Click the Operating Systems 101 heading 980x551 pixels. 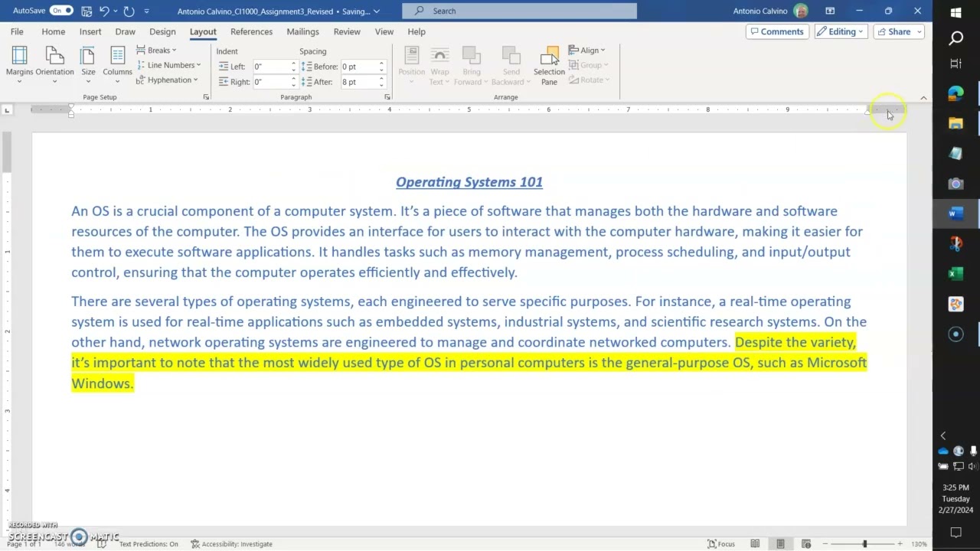[469, 182]
